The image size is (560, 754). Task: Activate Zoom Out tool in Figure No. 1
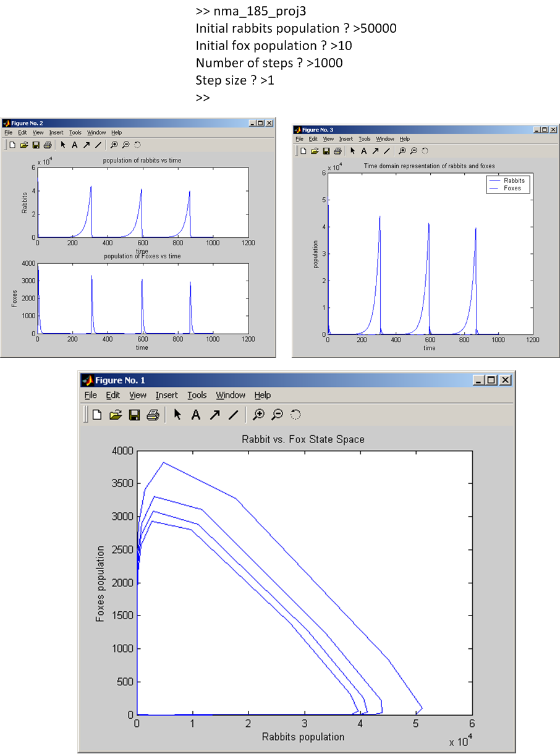pyautogui.click(x=277, y=415)
